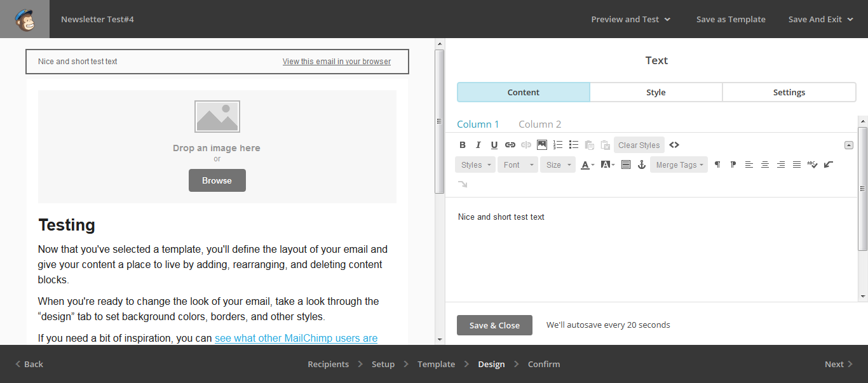Insert a numbered list
This screenshot has width=868, height=383.
coord(558,145)
